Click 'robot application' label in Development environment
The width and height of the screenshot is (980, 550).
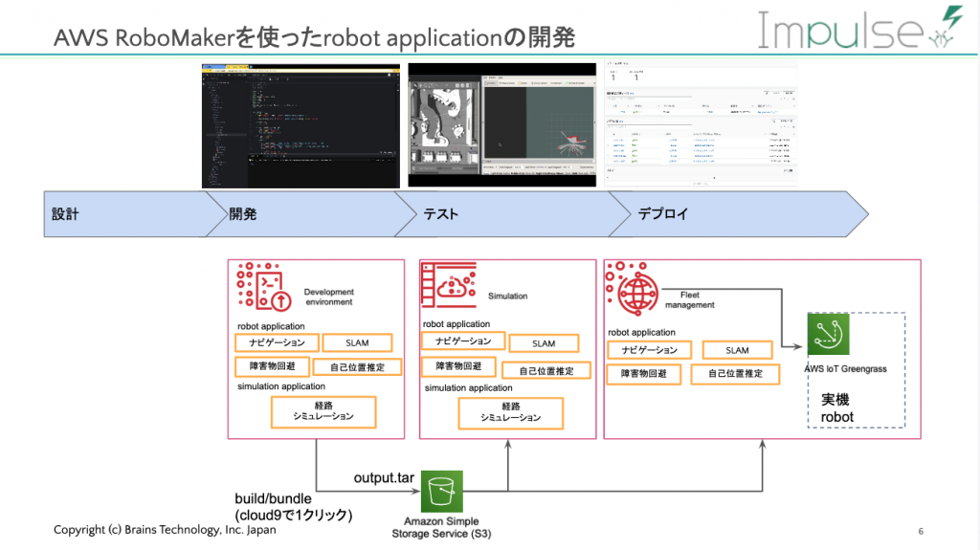point(271,326)
